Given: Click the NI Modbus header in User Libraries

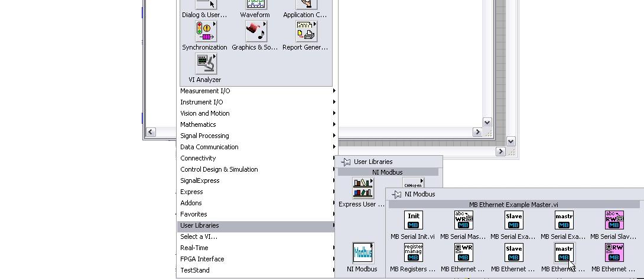Looking at the screenshot, I should [x=388, y=172].
